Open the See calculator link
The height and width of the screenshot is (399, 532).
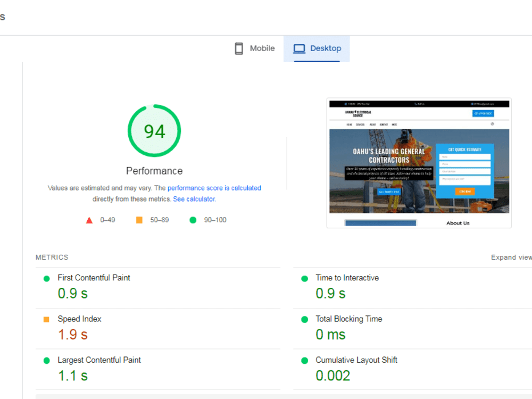[194, 199]
